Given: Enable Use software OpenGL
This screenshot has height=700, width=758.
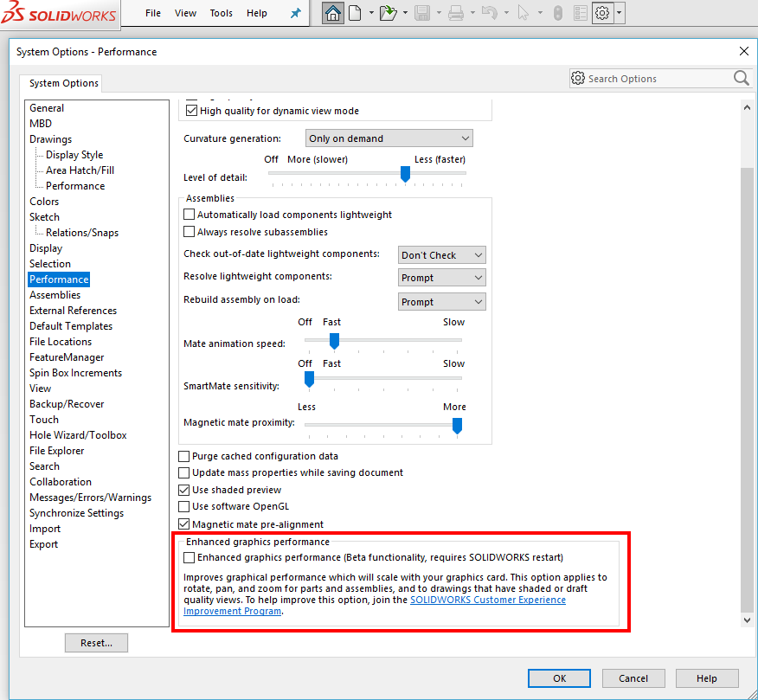Looking at the screenshot, I should pyautogui.click(x=183, y=506).
